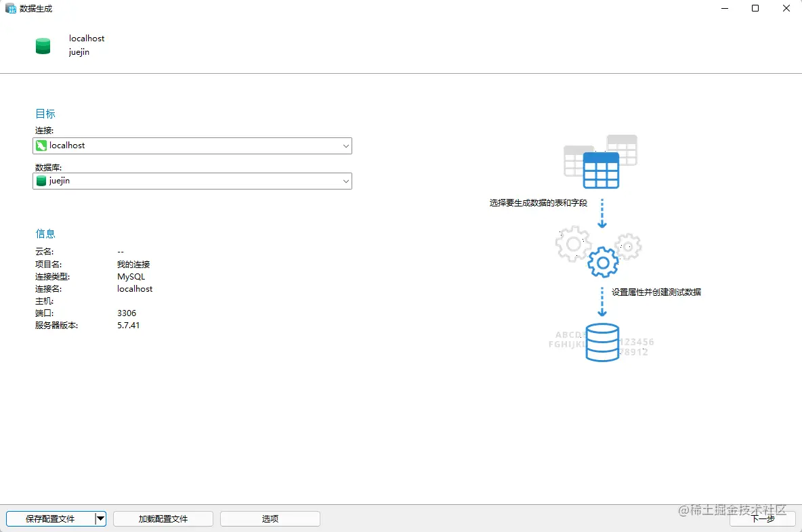Viewport: 802px width, 532px height.
Task: Click the 我的连接 project name value
Action: click(x=133, y=264)
